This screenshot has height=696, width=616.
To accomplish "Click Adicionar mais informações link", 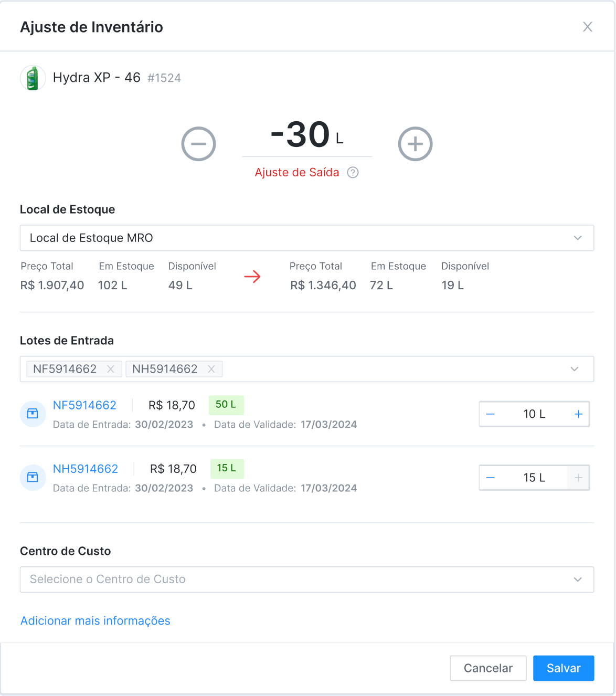I will (95, 621).
